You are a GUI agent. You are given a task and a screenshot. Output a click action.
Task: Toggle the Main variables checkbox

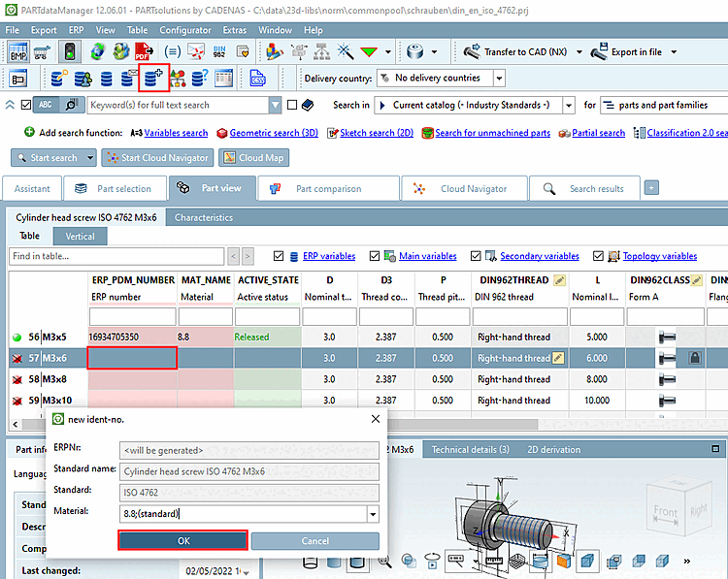pyautogui.click(x=376, y=256)
